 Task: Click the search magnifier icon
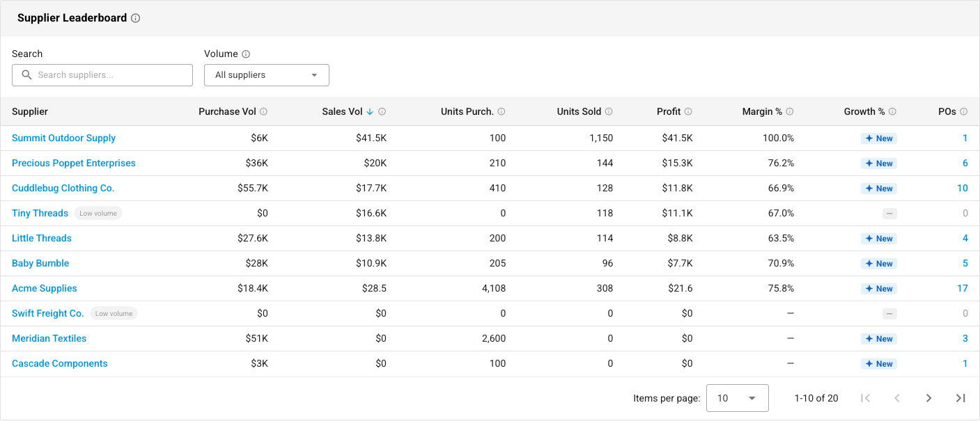click(27, 75)
